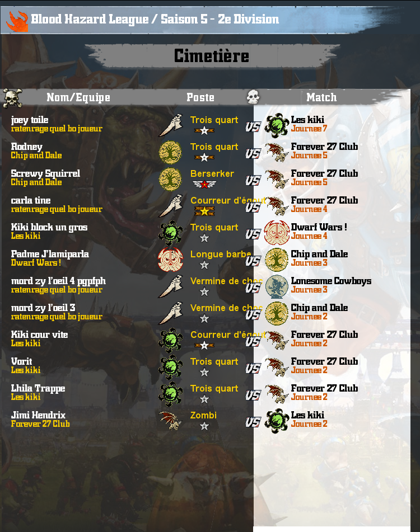Image resolution: width=420 pixels, height=532 pixels.
Task: Click the skull icon next to Match header
Action: [x=253, y=97]
